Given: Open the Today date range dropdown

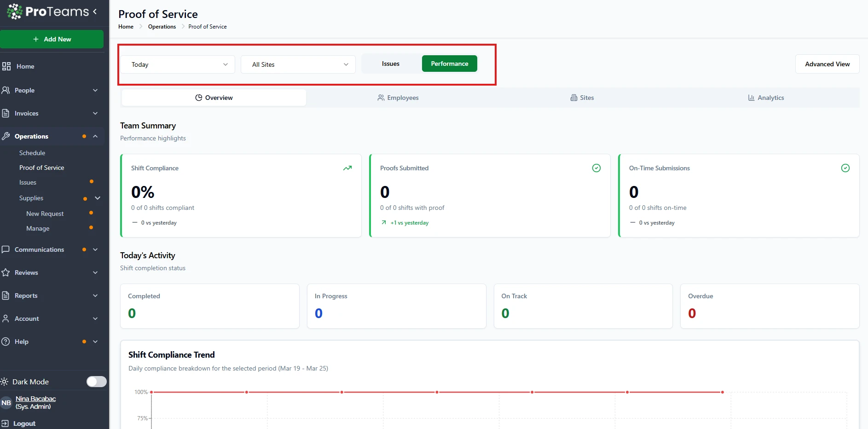Looking at the screenshot, I should pos(178,64).
